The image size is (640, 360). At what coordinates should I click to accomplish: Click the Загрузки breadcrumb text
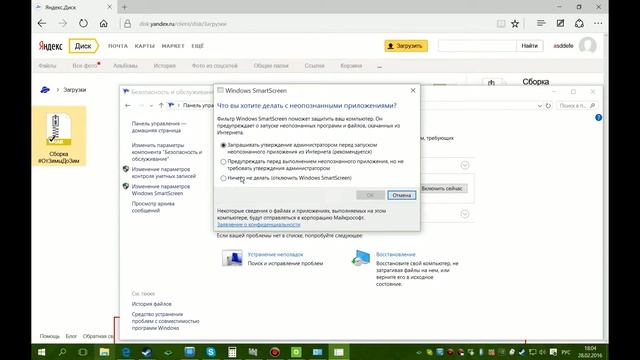[x=75, y=90]
